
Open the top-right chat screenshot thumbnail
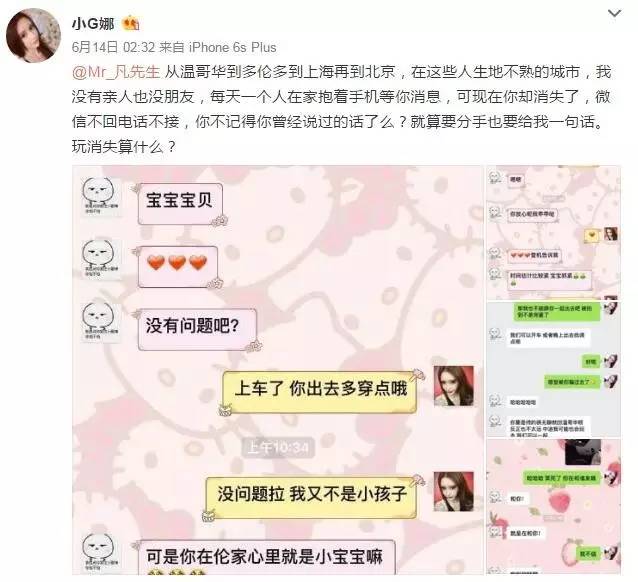click(x=553, y=232)
